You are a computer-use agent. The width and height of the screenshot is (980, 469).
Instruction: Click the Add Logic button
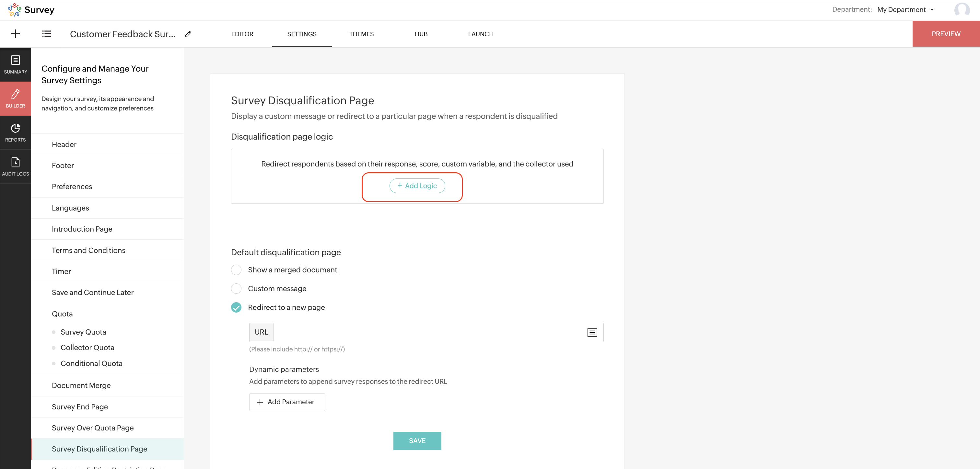point(417,186)
